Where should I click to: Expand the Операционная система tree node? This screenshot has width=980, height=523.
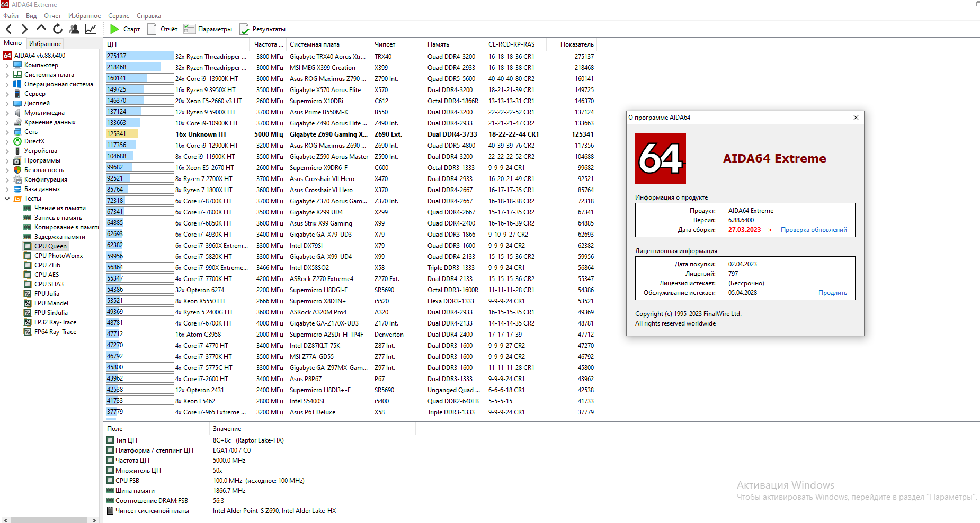click(7, 84)
